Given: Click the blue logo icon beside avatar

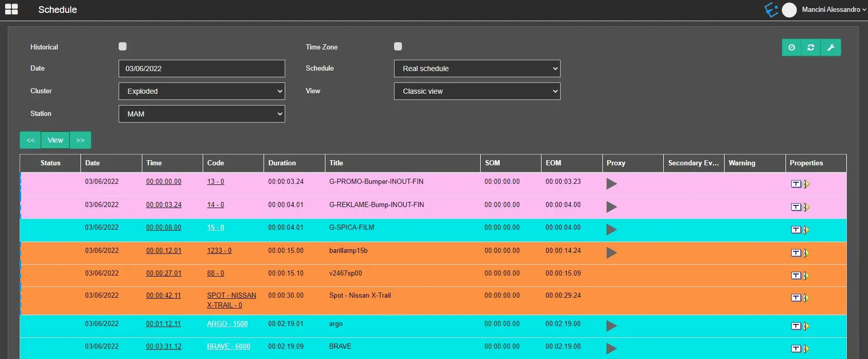Looking at the screenshot, I should [x=771, y=10].
